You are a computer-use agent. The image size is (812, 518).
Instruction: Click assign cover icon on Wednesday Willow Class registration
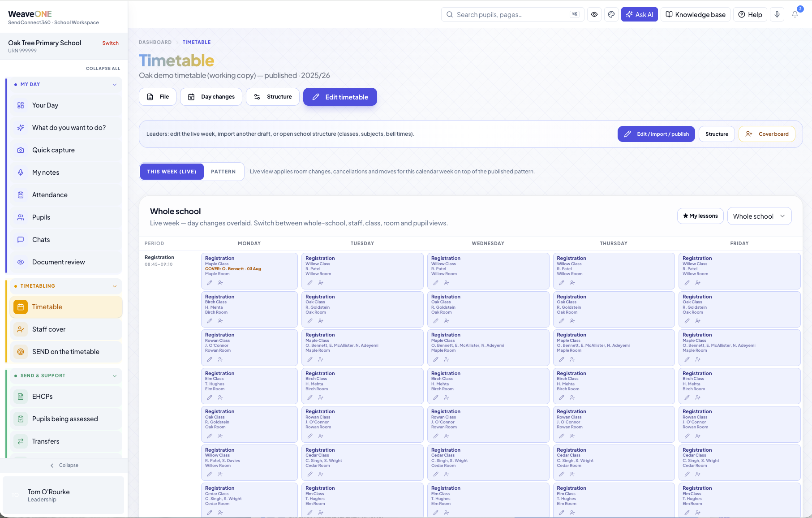pos(447,283)
